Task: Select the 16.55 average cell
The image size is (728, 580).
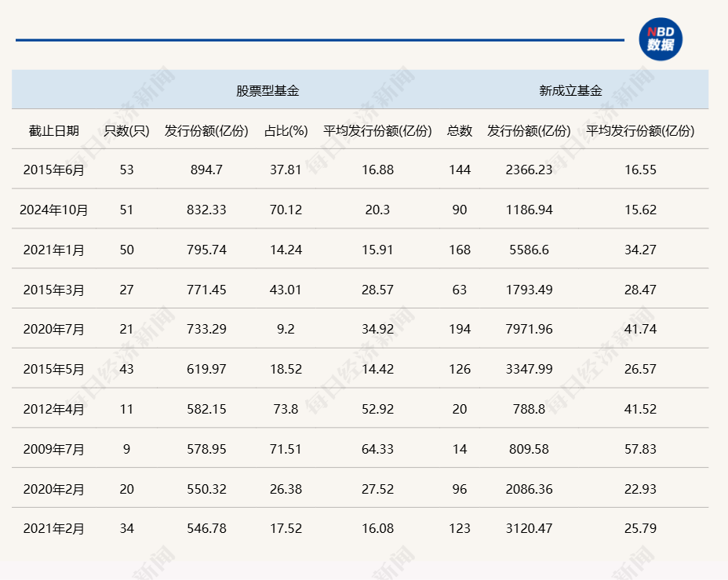Action: [640, 170]
